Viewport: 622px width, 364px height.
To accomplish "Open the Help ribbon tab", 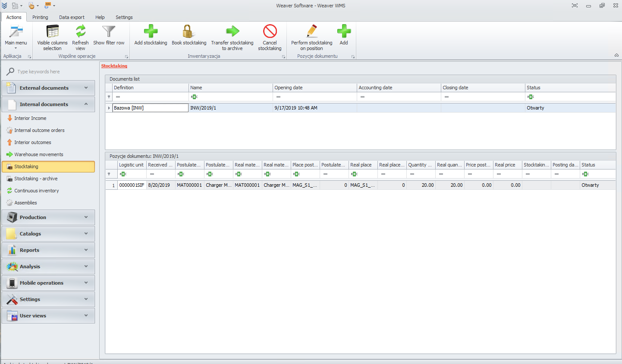I will 100,17.
